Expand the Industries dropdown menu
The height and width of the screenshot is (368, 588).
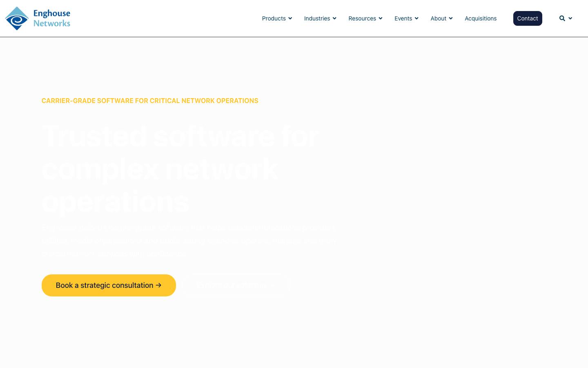320,18
